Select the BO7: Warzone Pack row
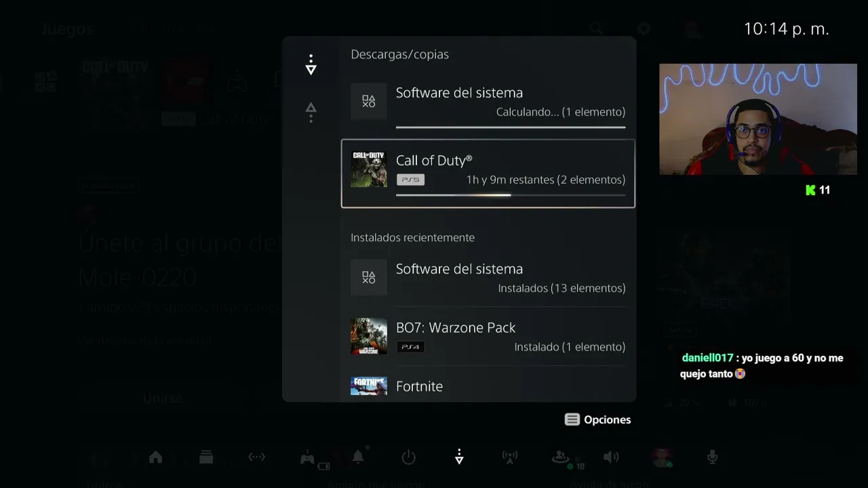This screenshot has height=488, width=868. click(x=488, y=336)
